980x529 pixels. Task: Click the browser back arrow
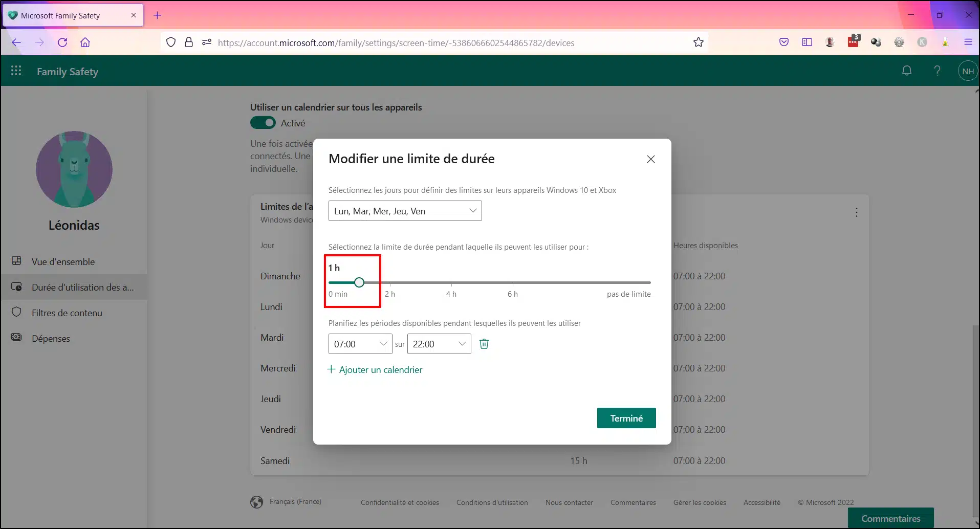tap(16, 42)
